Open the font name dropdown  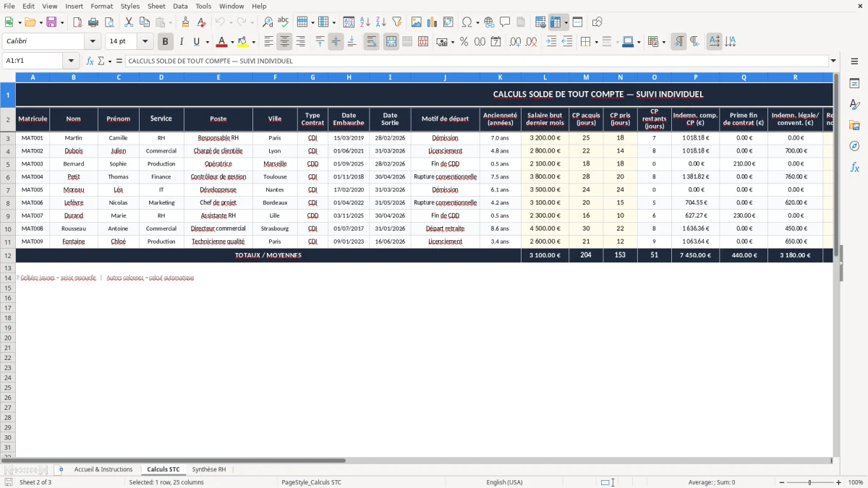pos(93,42)
